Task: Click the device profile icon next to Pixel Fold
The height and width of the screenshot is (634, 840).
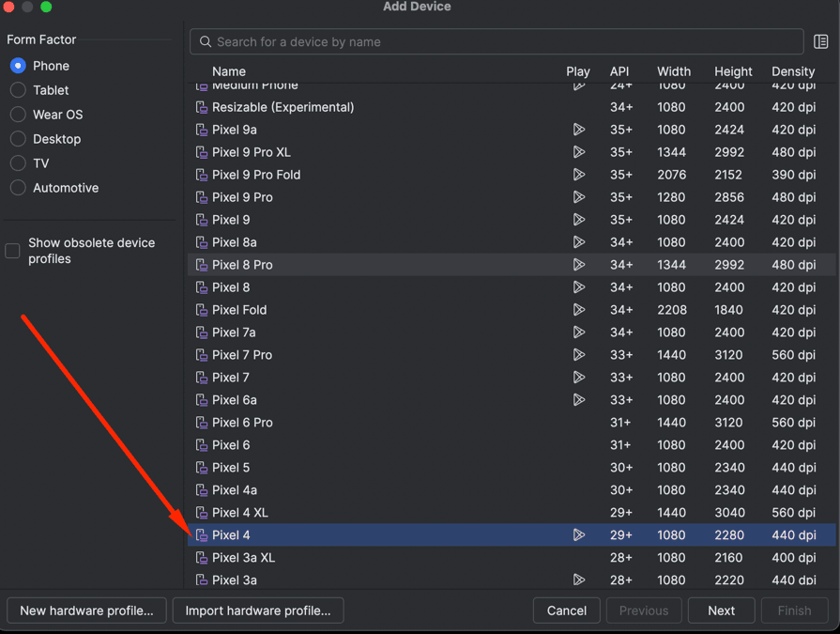Action: tap(201, 310)
